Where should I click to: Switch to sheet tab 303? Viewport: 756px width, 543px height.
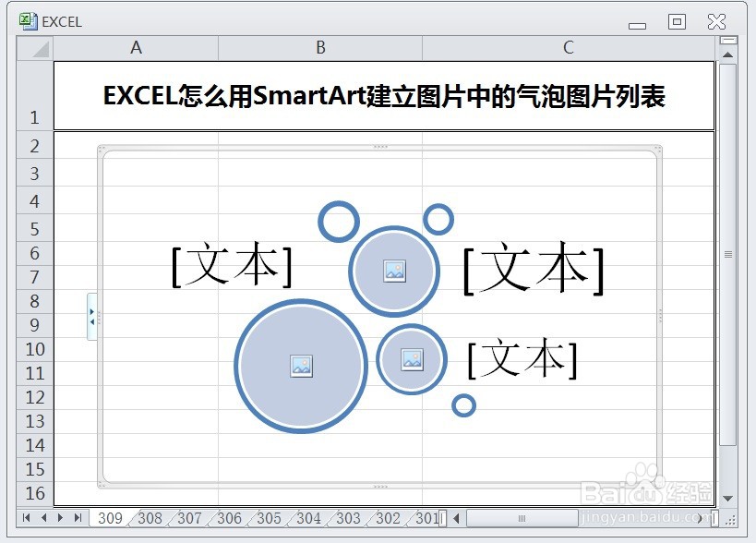click(348, 518)
